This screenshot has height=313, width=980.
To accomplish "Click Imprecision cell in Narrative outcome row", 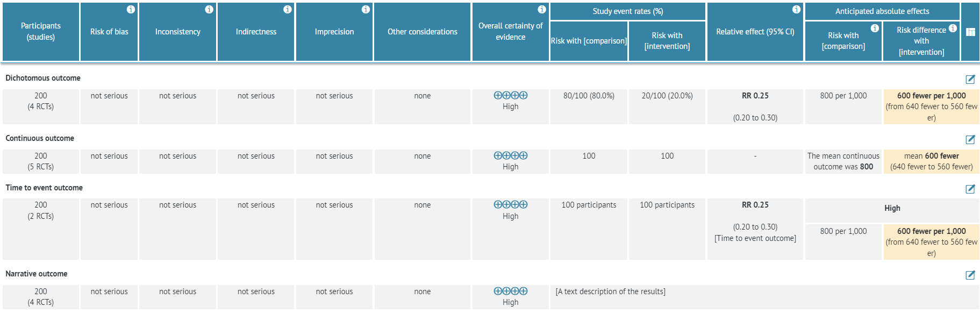I will [x=334, y=297].
